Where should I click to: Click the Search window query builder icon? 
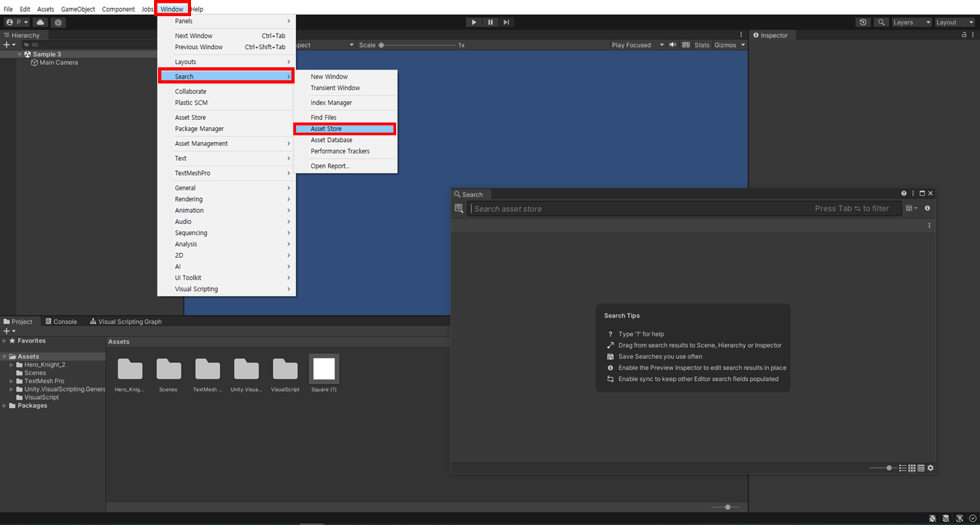459,209
